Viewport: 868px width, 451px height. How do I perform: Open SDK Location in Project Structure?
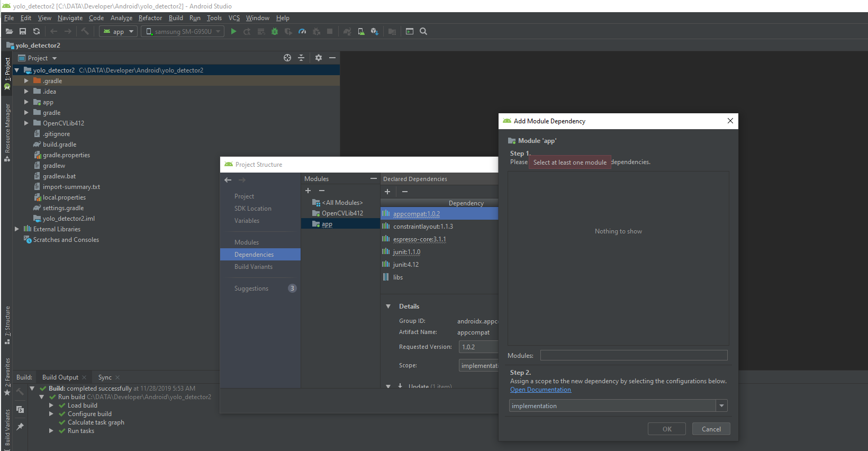253,209
